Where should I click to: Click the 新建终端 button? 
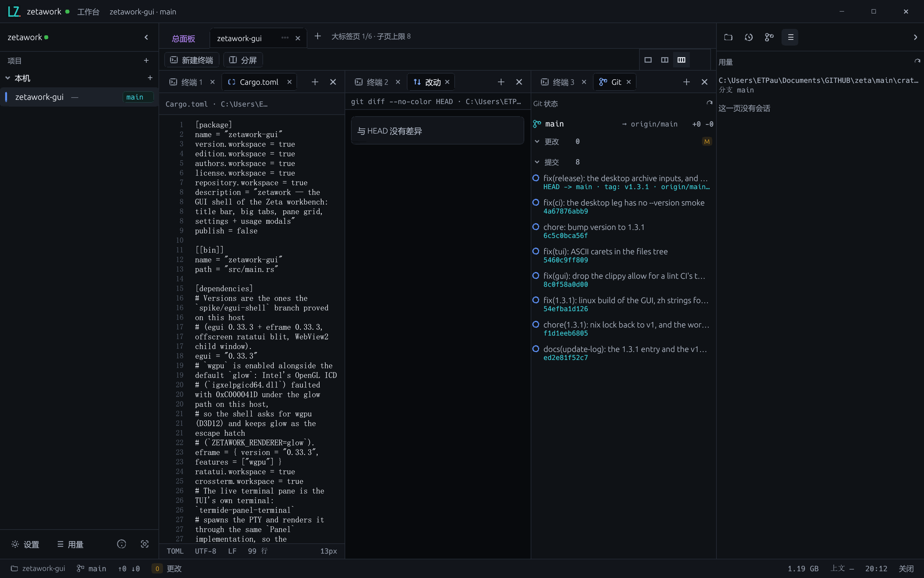pos(192,60)
